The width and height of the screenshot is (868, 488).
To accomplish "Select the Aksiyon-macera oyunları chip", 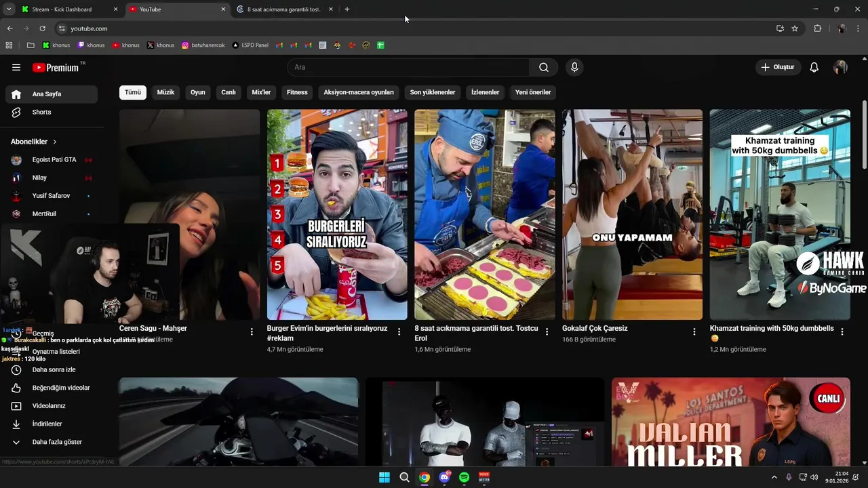I will coord(359,92).
